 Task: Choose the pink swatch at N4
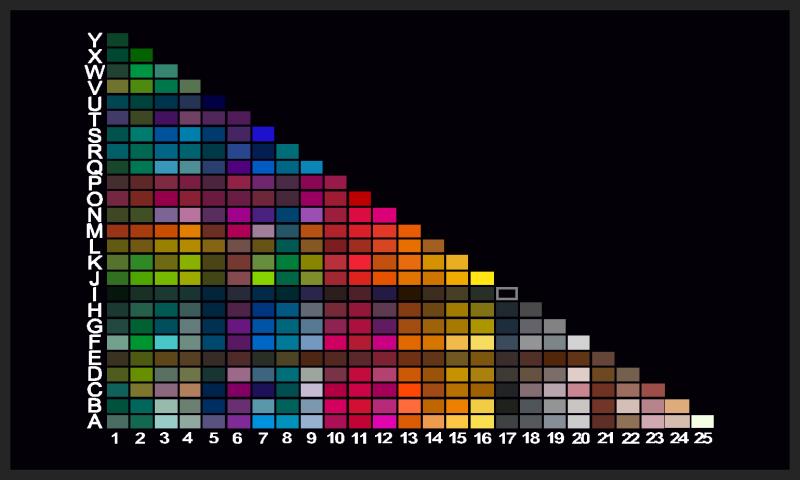click(190, 215)
